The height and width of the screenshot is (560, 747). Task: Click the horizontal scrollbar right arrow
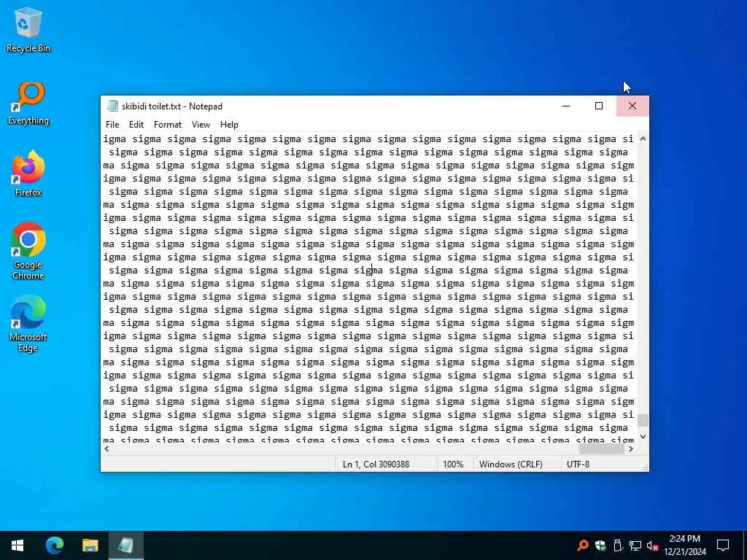(631, 448)
